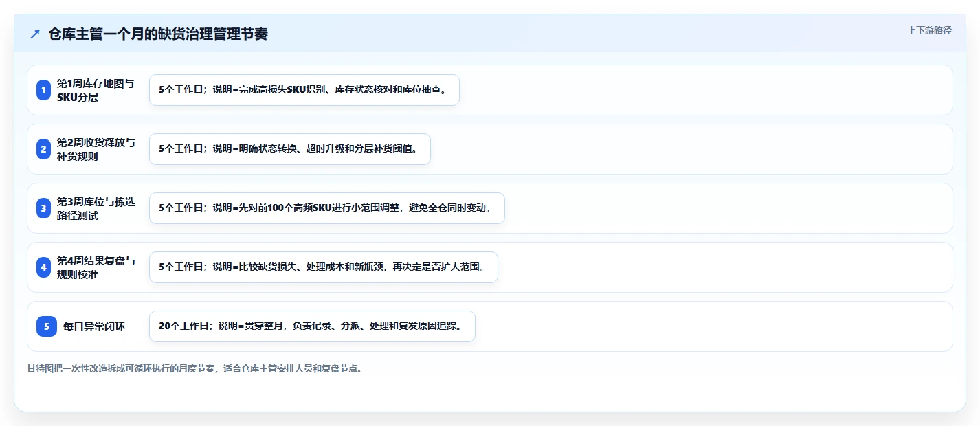Click the card about 前100个高频SKU
Image resolution: width=980 pixels, height=426 pixels.
327,208
